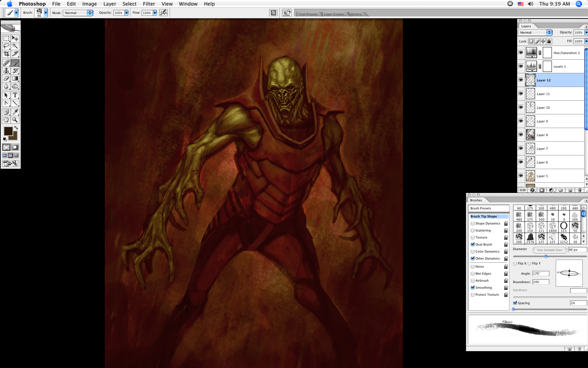Toggle the Flip X checkbox
This screenshot has height=368, width=588.
pyautogui.click(x=515, y=263)
